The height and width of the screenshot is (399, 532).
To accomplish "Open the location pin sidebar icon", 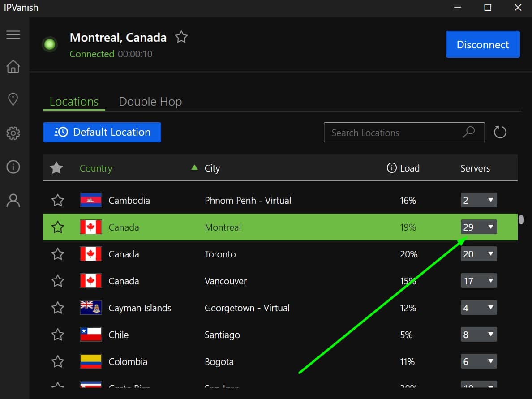I will point(13,99).
